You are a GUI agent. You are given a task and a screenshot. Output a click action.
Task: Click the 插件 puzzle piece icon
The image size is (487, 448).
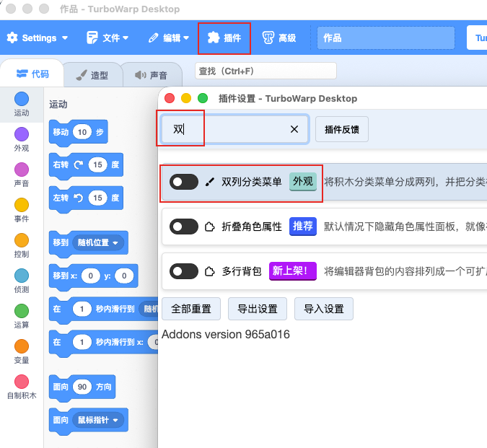click(214, 38)
